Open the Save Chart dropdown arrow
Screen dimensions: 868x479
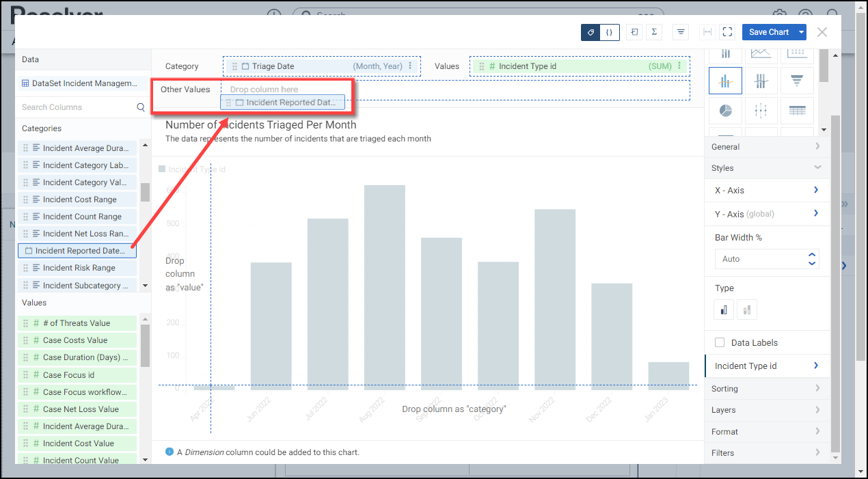(801, 32)
